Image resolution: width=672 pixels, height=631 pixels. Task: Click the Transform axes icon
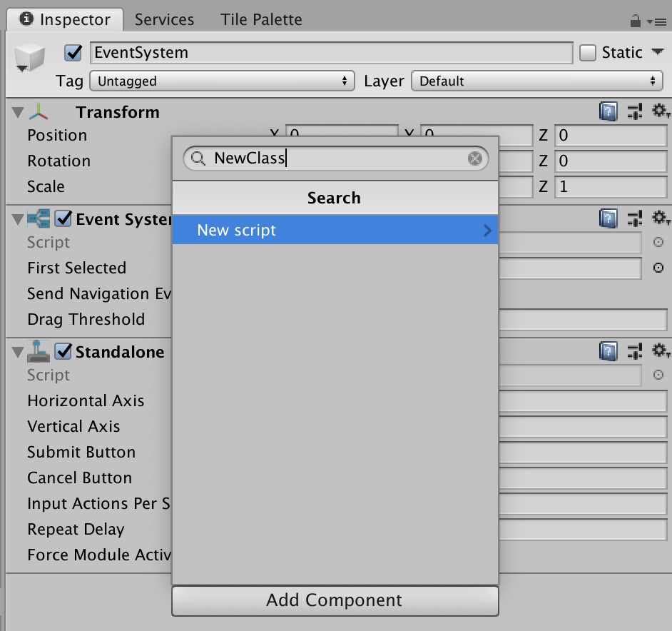39,112
